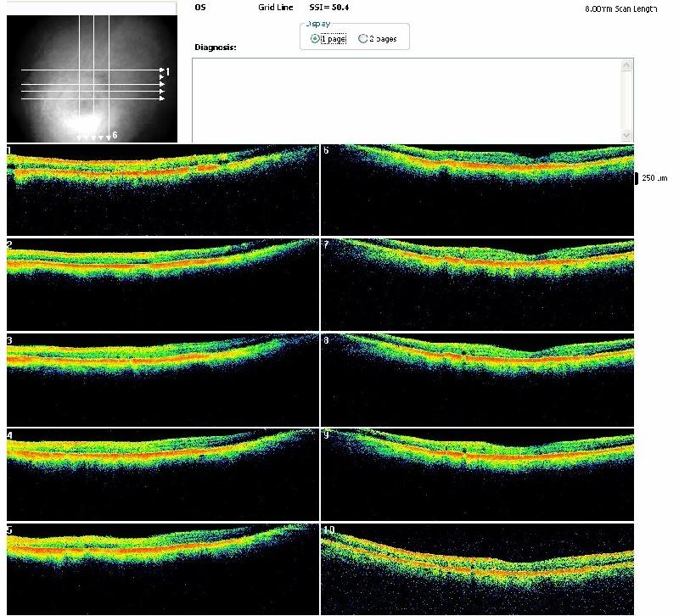Select OCT scan panel 4
This screenshot has height=616, width=679.
pyautogui.click(x=163, y=474)
